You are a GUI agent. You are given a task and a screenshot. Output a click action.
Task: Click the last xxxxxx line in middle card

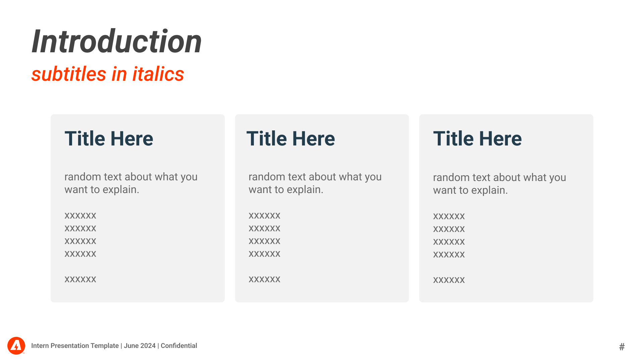tap(264, 279)
